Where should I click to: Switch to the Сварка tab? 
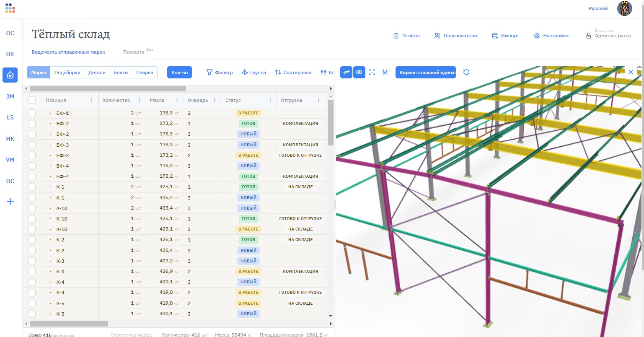145,73
